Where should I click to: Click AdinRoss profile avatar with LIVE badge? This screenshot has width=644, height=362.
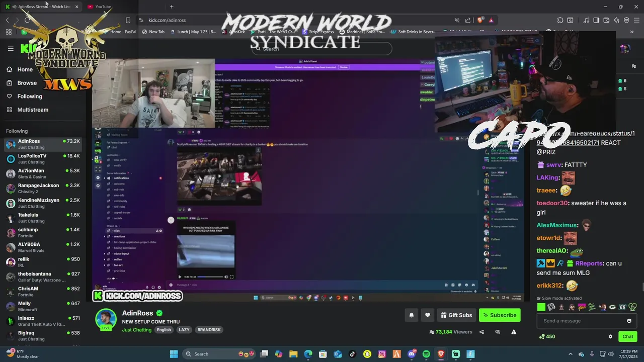(106, 320)
